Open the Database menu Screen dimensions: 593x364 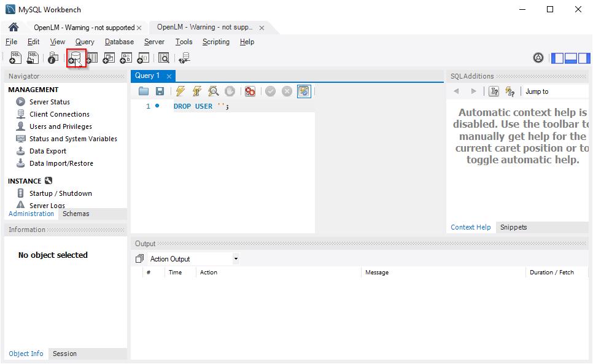(x=119, y=42)
